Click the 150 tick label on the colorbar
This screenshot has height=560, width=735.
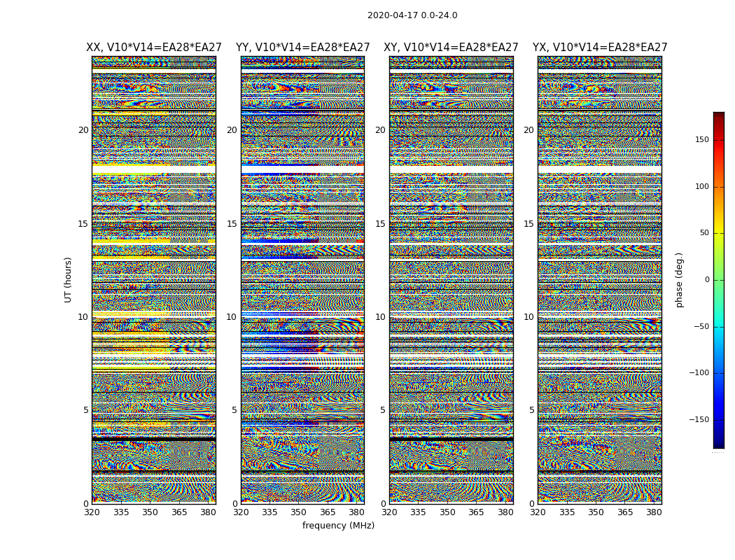pos(701,140)
